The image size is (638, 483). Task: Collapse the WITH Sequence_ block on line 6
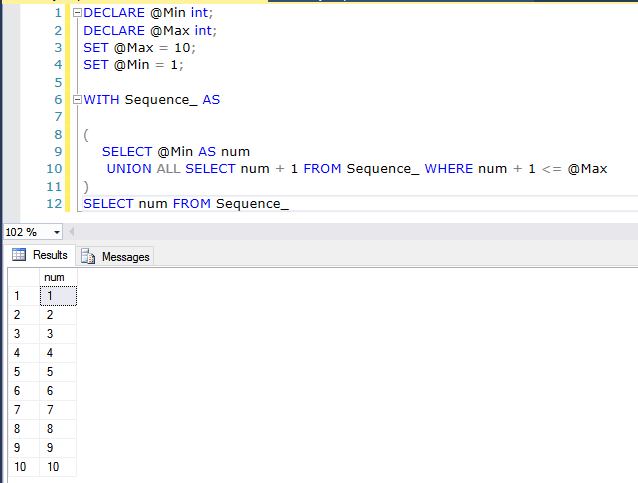click(77, 100)
